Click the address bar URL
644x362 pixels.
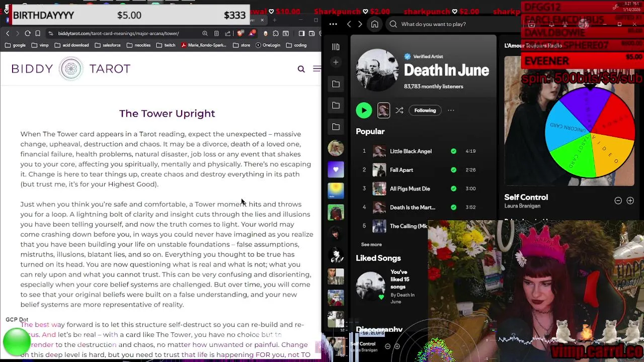click(x=118, y=33)
